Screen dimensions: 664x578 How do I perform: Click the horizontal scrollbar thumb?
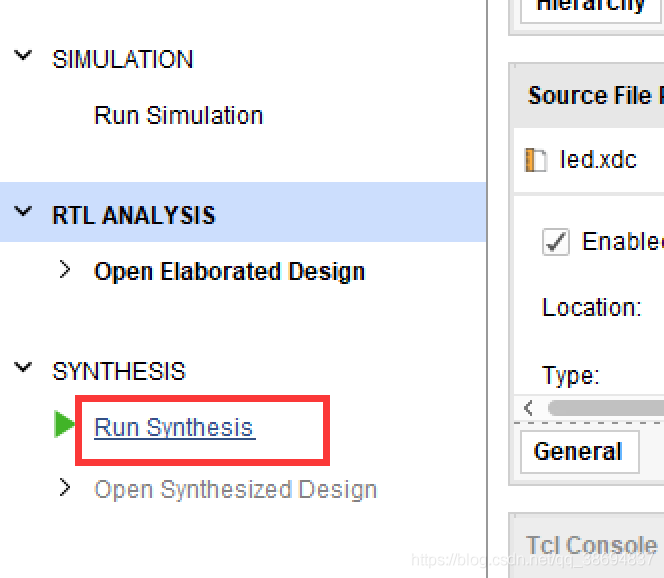pyautogui.click(x=606, y=408)
